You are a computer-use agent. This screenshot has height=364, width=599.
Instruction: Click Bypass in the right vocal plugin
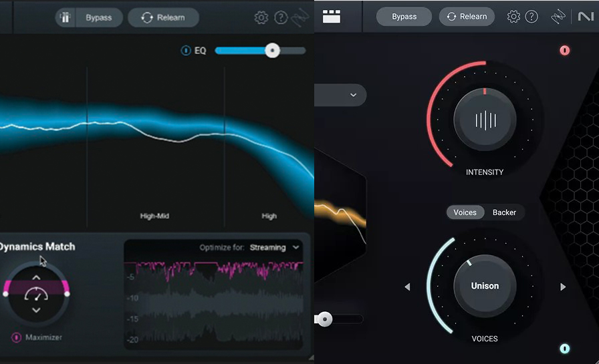[404, 17]
